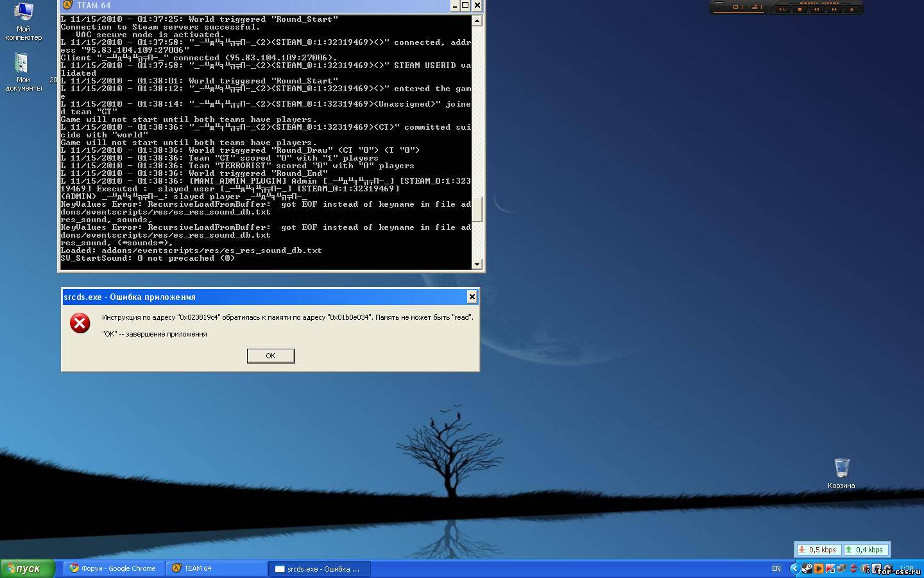Click the media player progress bar

[x=739, y=12]
